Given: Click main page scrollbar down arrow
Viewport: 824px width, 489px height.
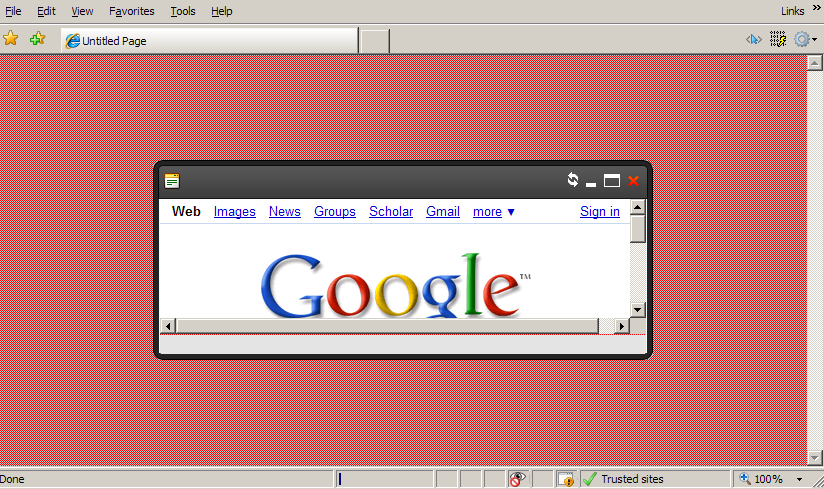Looking at the screenshot, I should 815,458.
